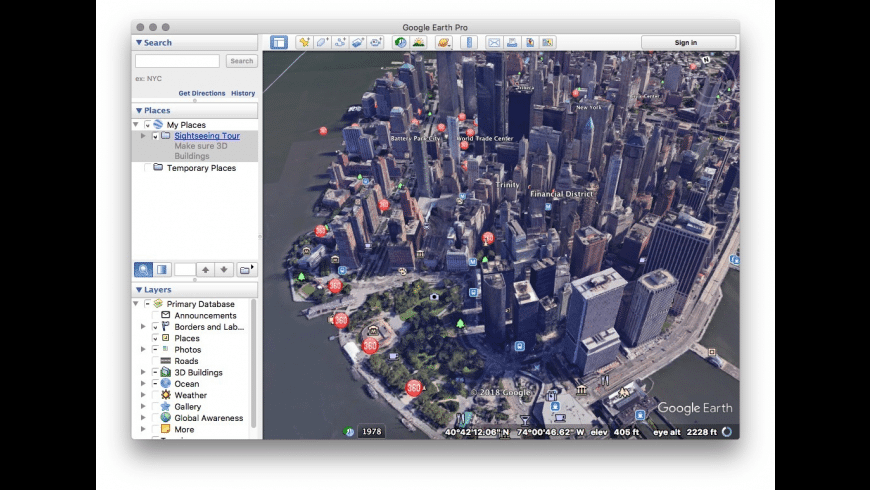Open the historical imagery clock icon
The width and height of the screenshot is (870, 490).
(400, 42)
